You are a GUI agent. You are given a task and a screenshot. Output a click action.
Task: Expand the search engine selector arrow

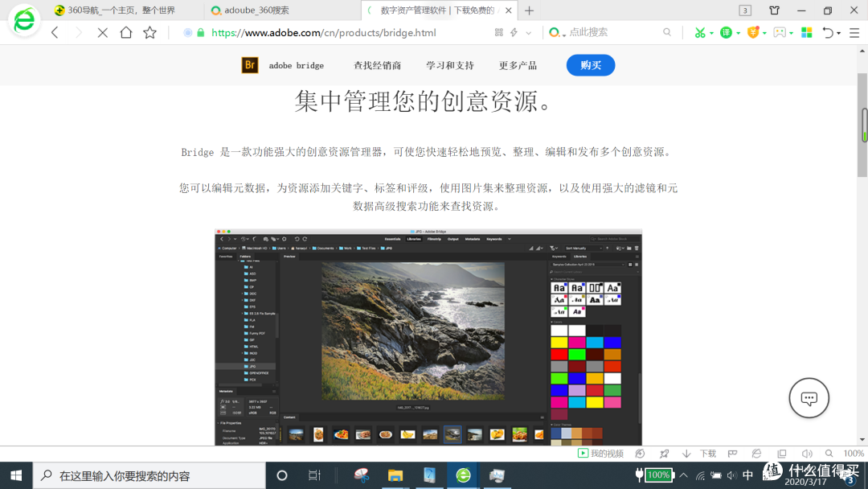[564, 35]
